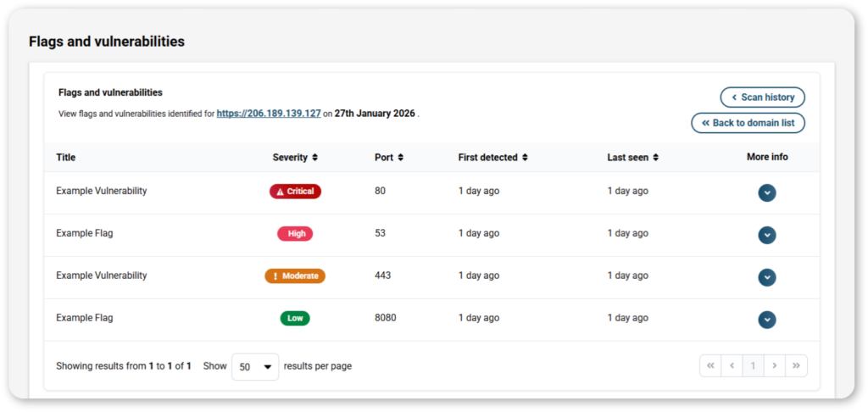Sort table by Port column
The image size is (868, 412).
[389, 157]
